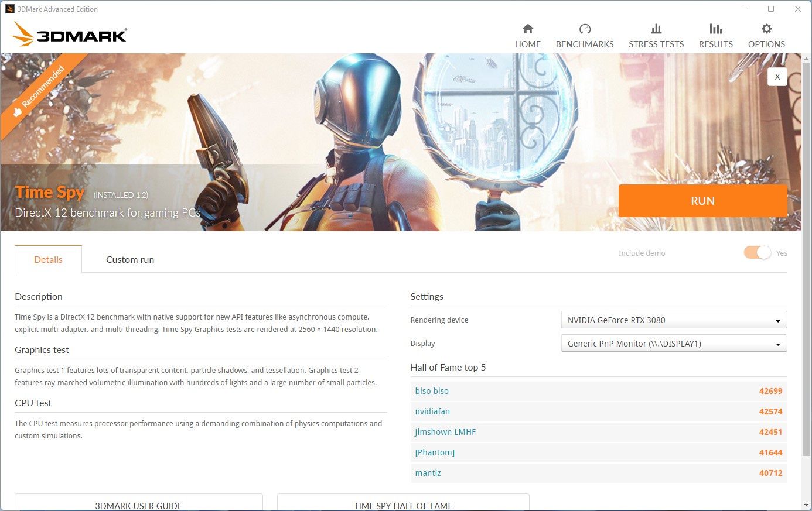Screen dimensions: 812x511
Task: Click the CPU test heading
Action: pos(33,403)
